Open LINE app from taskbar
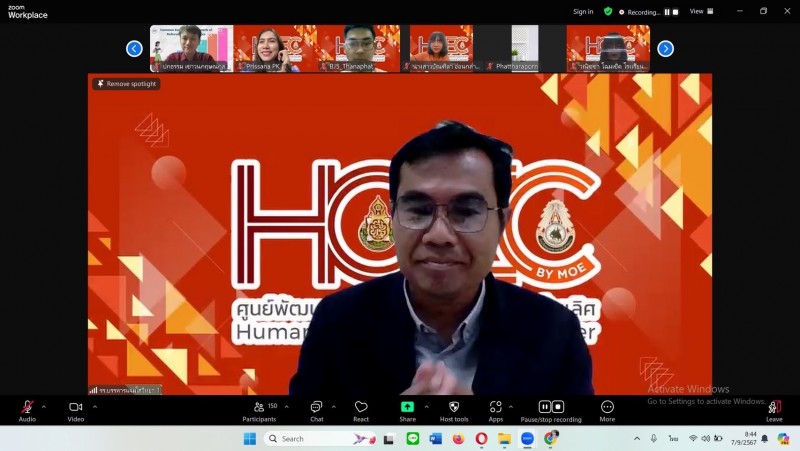This screenshot has height=451, width=800. pos(413,438)
